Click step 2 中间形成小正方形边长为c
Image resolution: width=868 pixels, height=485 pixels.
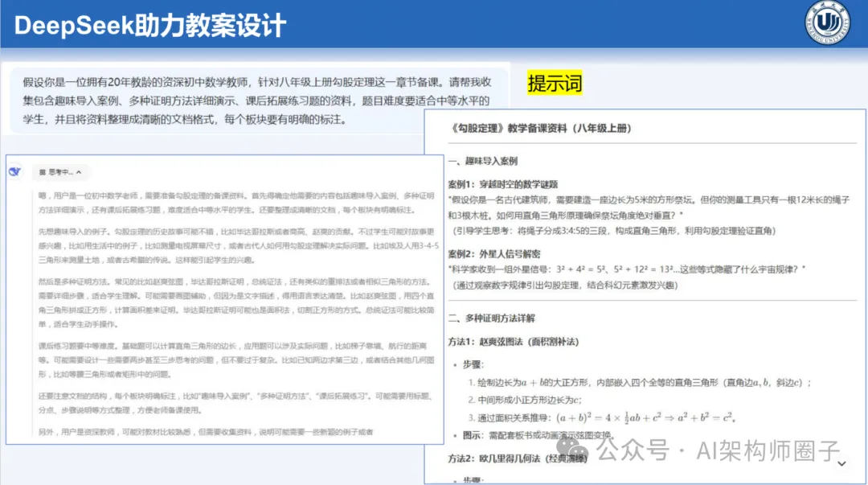click(526, 400)
